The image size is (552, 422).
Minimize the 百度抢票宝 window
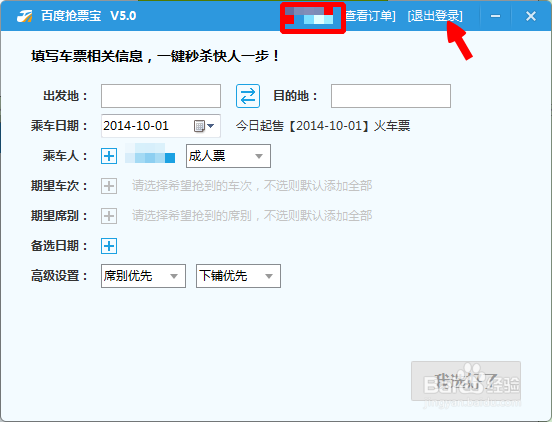[x=496, y=16]
